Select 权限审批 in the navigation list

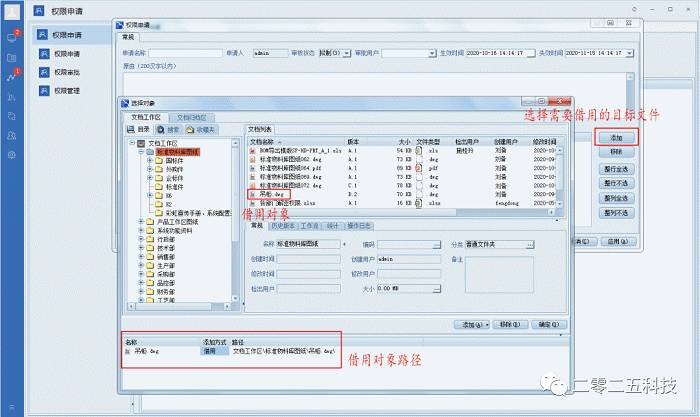tap(67, 72)
